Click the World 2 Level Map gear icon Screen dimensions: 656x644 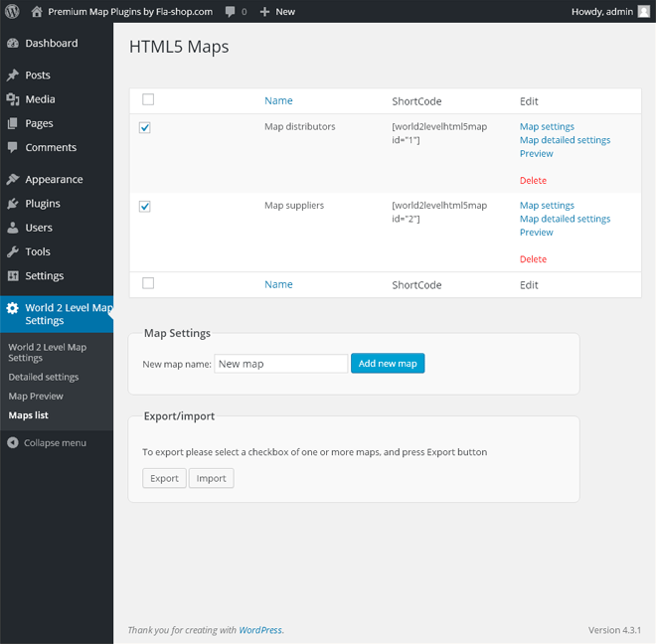pos(13,308)
